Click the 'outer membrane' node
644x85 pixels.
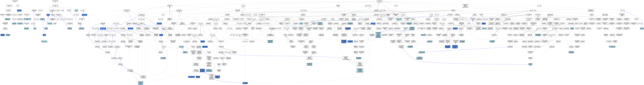click(76, 15)
